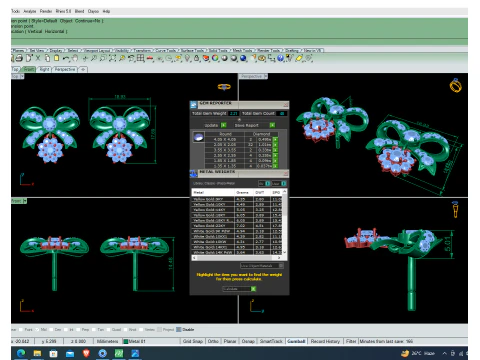Image resolution: width=480 pixels, height=360 pixels.
Task: Open Microsoft Edge from taskbar
Action: coord(21,353)
